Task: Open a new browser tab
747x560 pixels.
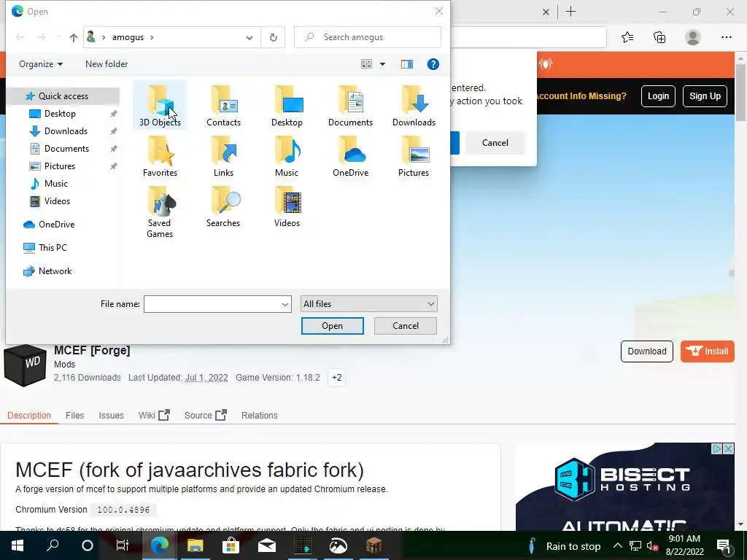Action: (570, 12)
